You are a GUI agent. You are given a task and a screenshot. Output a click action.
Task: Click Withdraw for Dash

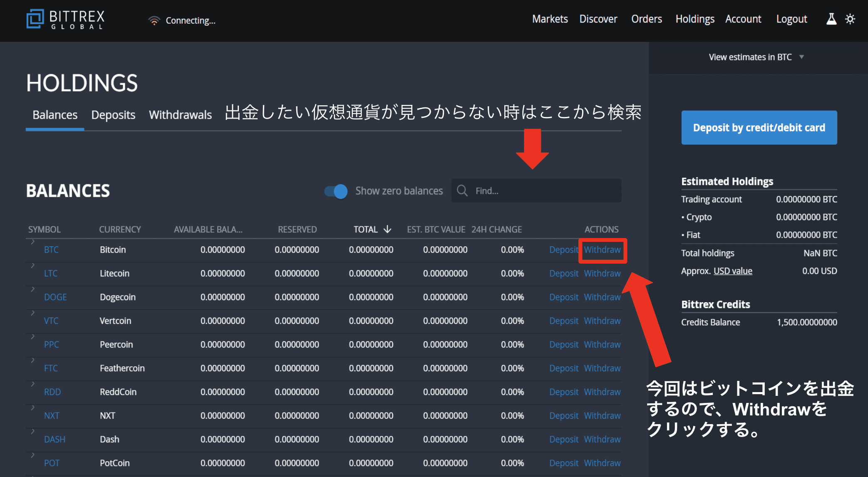(602, 440)
